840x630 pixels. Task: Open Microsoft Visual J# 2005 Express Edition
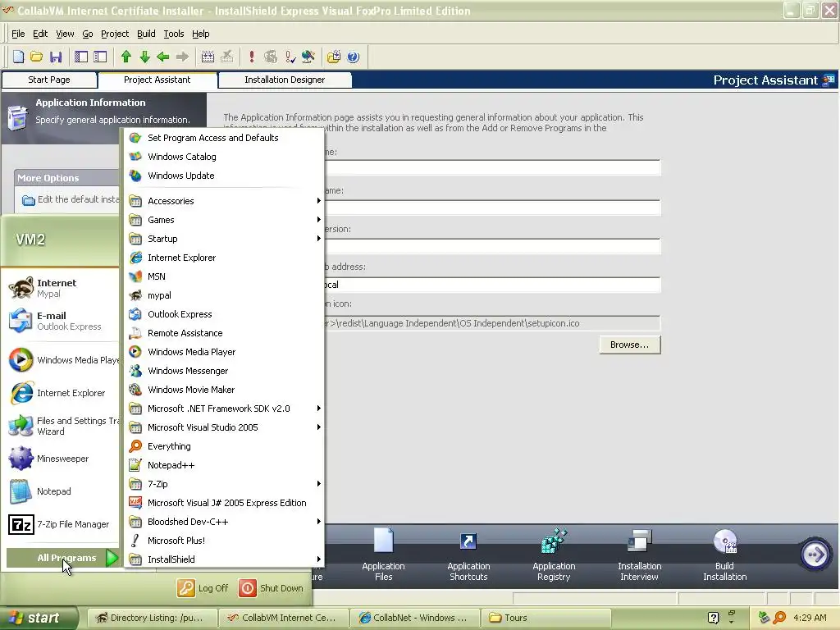(x=224, y=503)
